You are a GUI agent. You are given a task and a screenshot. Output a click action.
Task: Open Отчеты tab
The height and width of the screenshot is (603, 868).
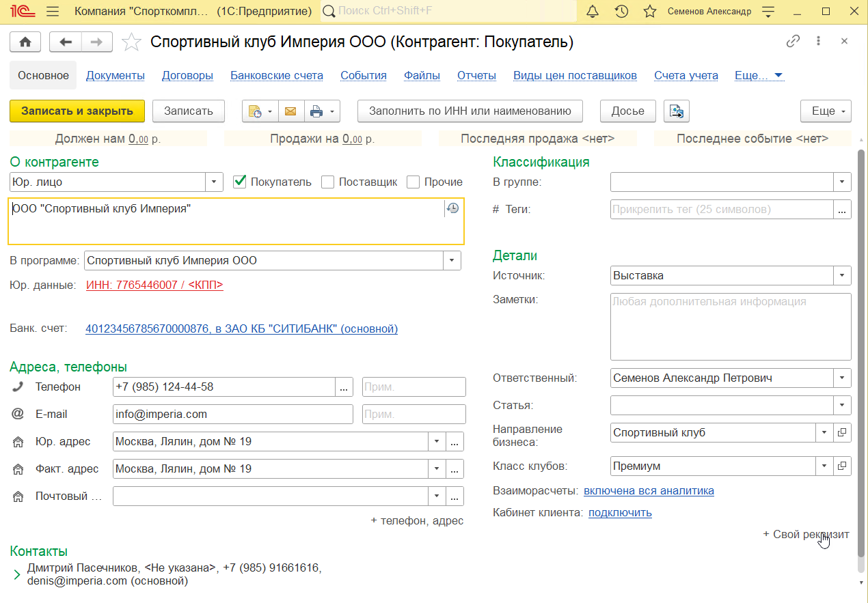coord(476,75)
